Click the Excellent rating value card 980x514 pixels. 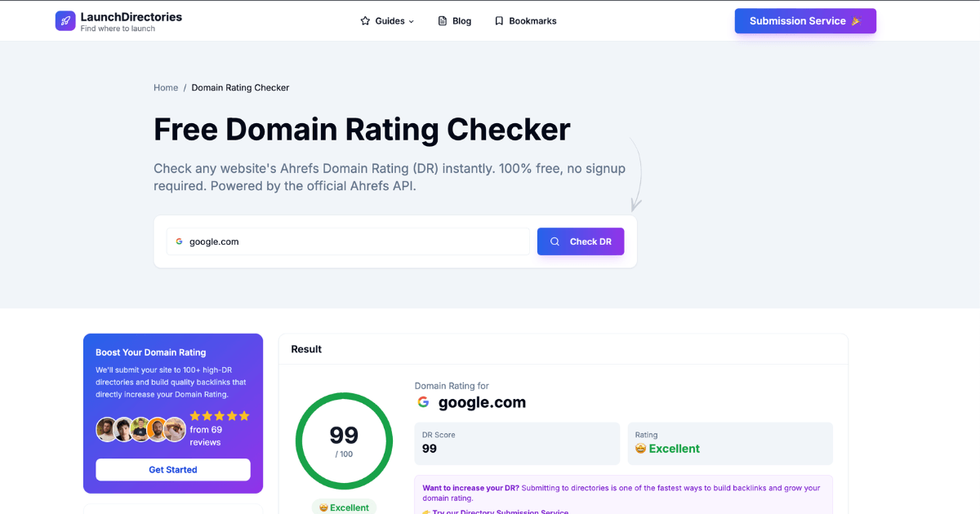click(x=730, y=444)
